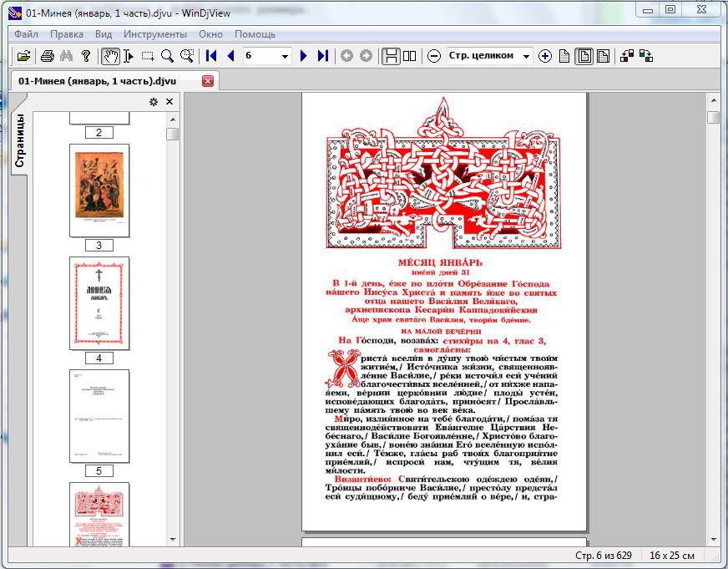Select the rectangle selection tool
Image resolution: width=728 pixels, height=569 pixels.
tap(148, 56)
